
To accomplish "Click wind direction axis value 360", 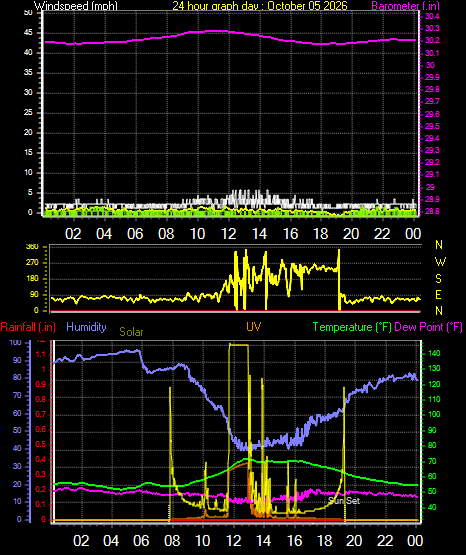I will 32,247.
